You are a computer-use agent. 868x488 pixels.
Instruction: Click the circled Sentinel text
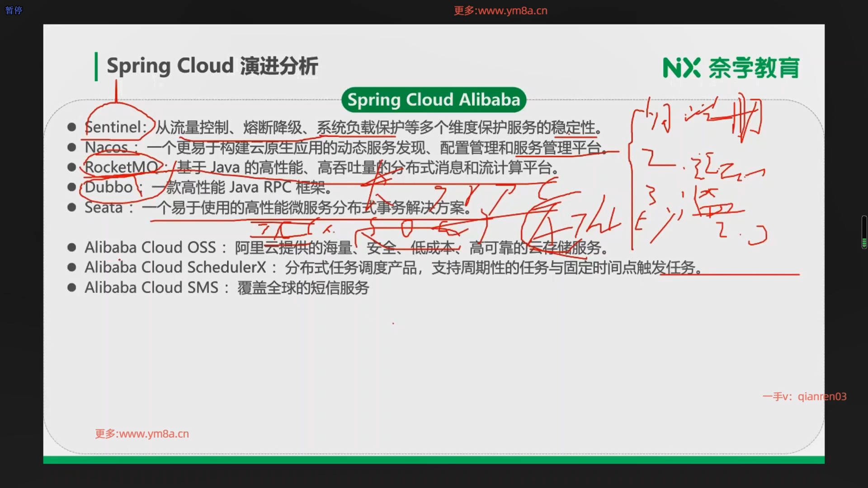click(115, 127)
